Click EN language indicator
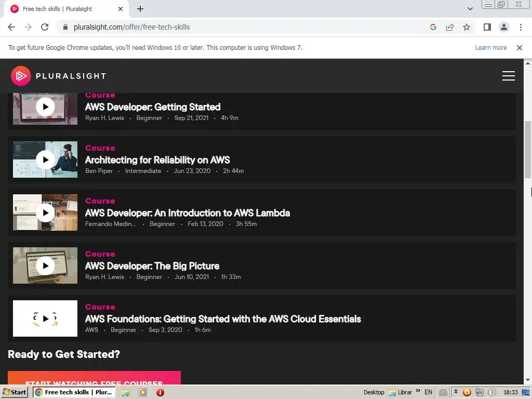Image resolution: width=532 pixels, height=399 pixels. 428,392
